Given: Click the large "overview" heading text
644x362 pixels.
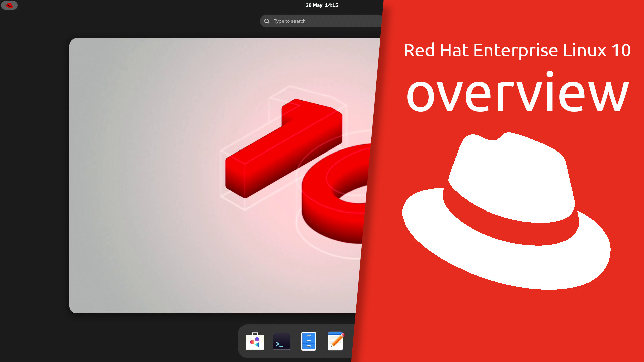Looking at the screenshot, I should [x=517, y=94].
